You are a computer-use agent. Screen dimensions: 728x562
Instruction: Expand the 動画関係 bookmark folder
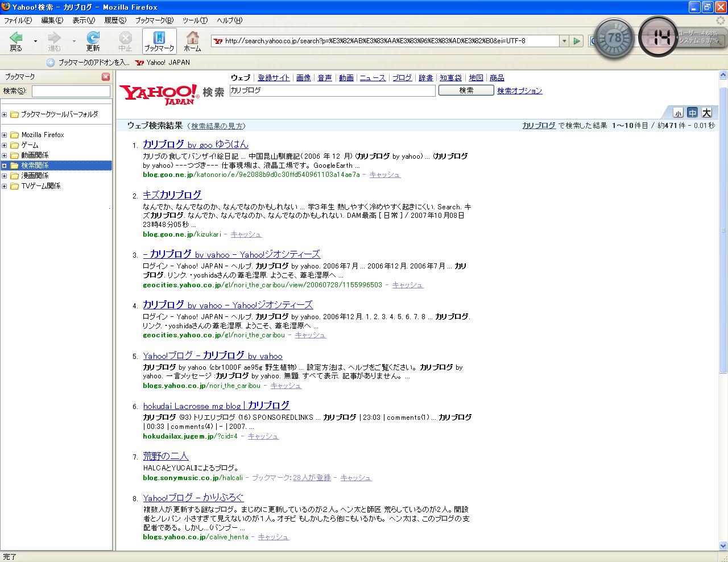coord(5,155)
